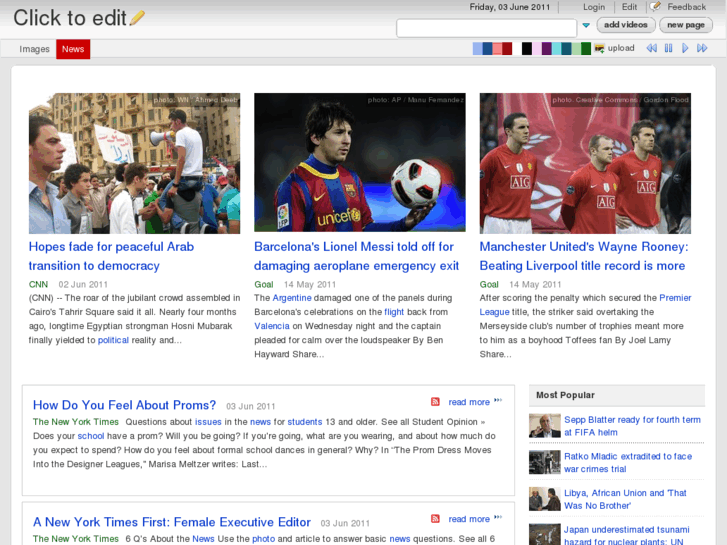Click RSS icon for Female Executive Editor article
Viewport: 727px width, 545px height.
(x=435, y=519)
